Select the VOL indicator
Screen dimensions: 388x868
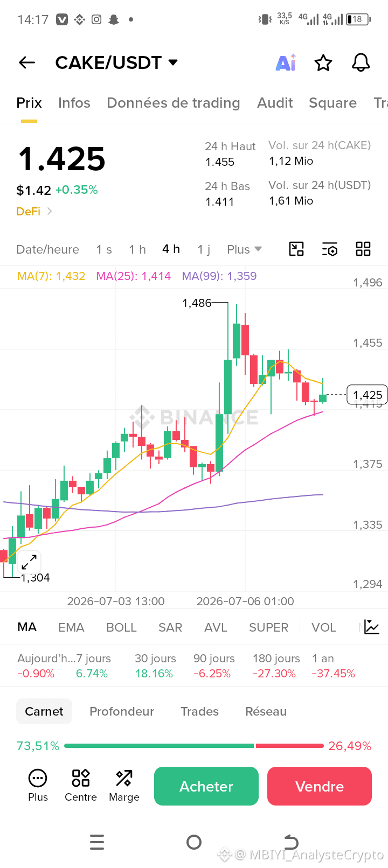pos(323,627)
